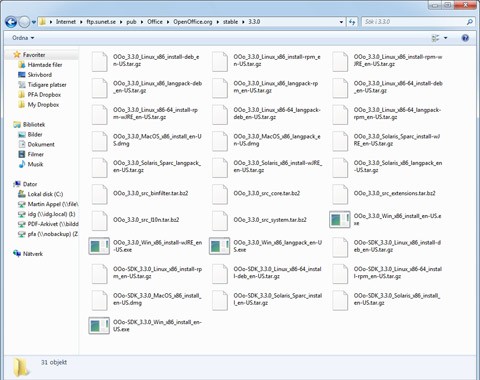This screenshot has height=380, width=480.
Task: Select icon of OOo_3.3.0_MacOS_x86_install_en-US.dmg
Action: click(99, 141)
